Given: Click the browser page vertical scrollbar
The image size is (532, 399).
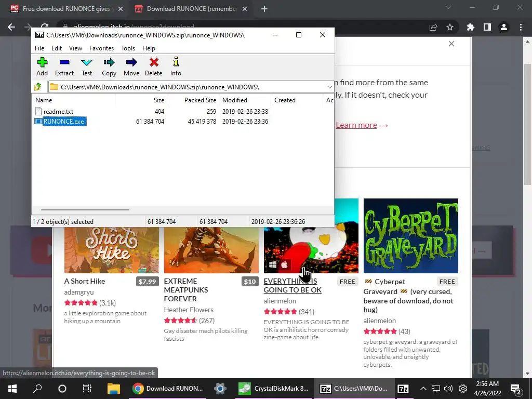Looking at the screenshot, I should [527, 124].
